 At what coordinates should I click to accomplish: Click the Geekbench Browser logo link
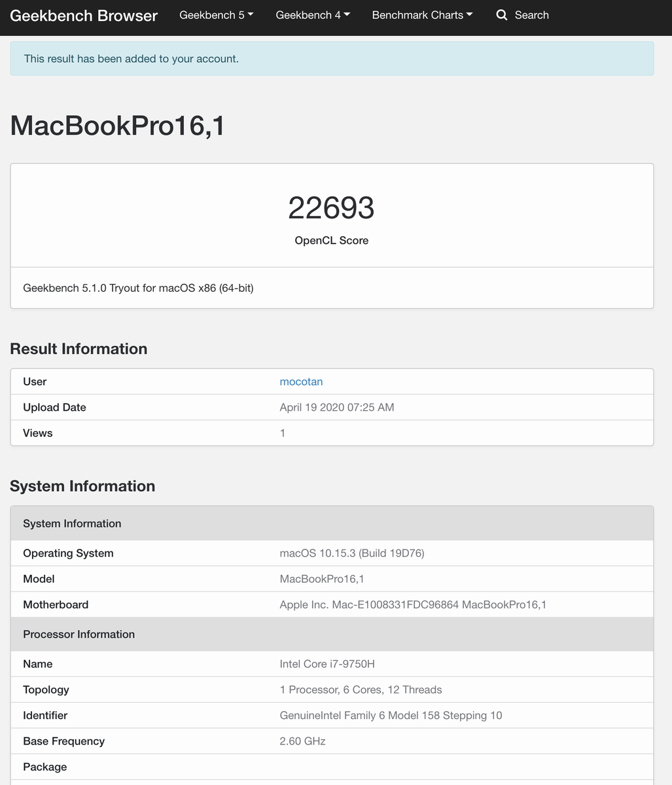tap(84, 16)
